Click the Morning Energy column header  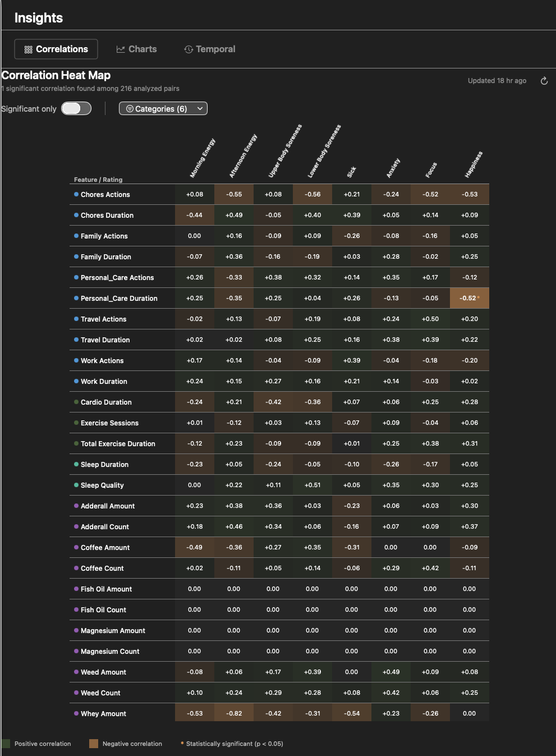point(201,158)
